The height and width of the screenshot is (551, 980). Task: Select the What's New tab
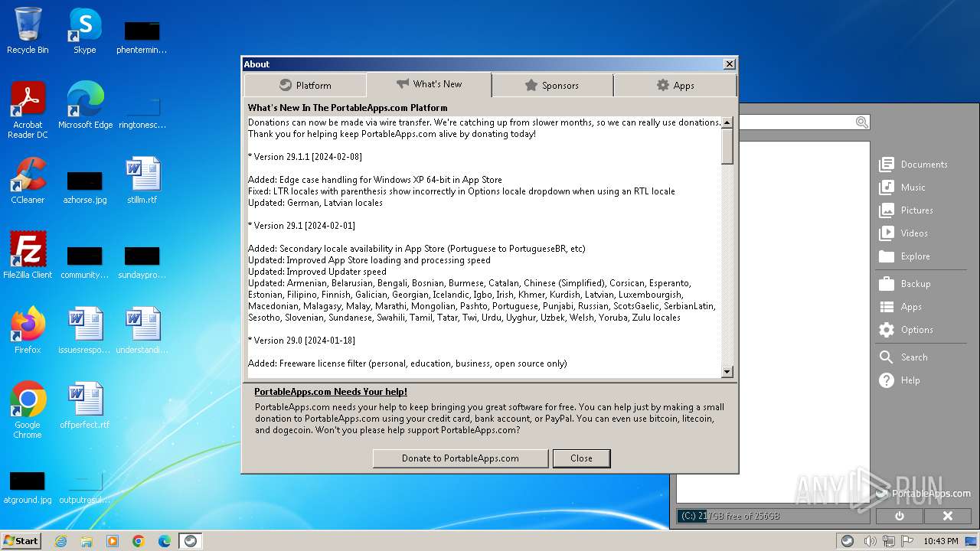[429, 84]
